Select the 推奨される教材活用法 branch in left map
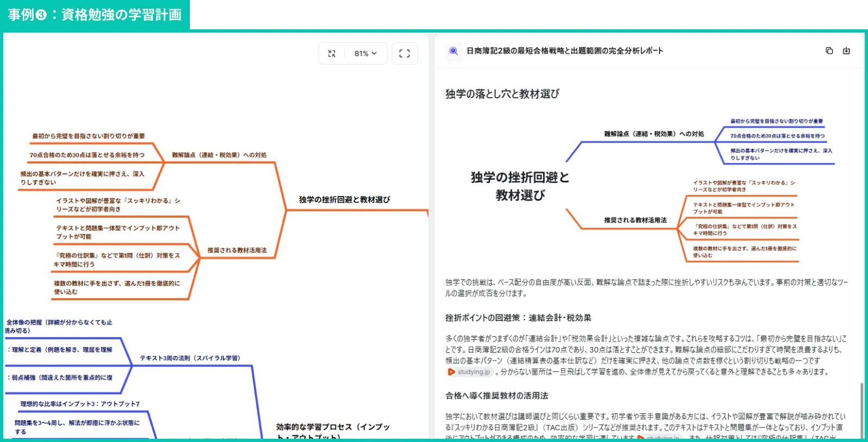This screenshot has height=442, width=868. pyautogui.click(x=237, y=250)
